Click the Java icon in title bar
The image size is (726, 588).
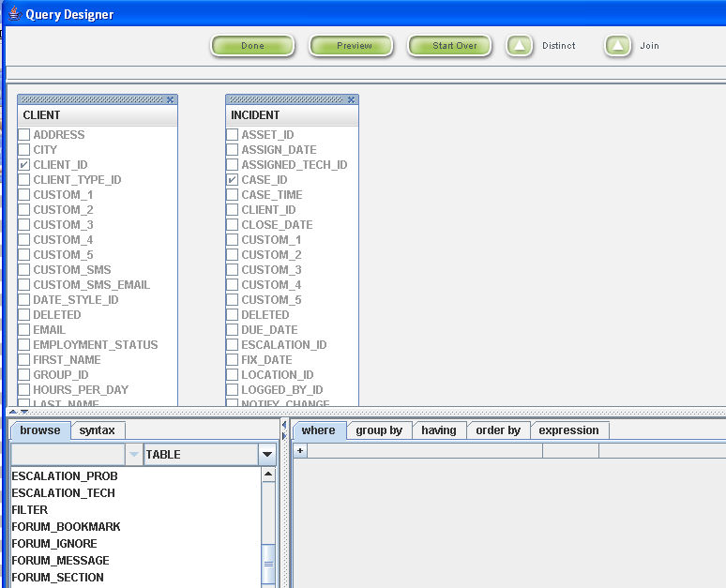click(x=13, y=14)
